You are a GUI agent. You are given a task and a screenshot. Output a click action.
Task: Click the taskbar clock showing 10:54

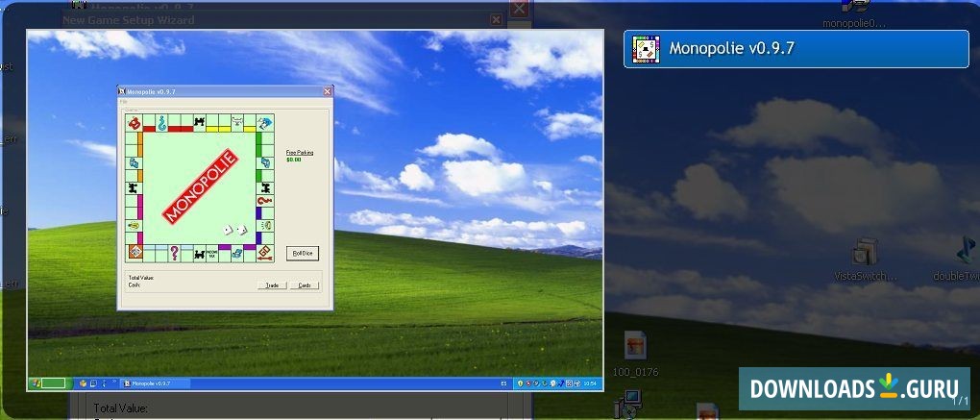[x=591, y=383]
